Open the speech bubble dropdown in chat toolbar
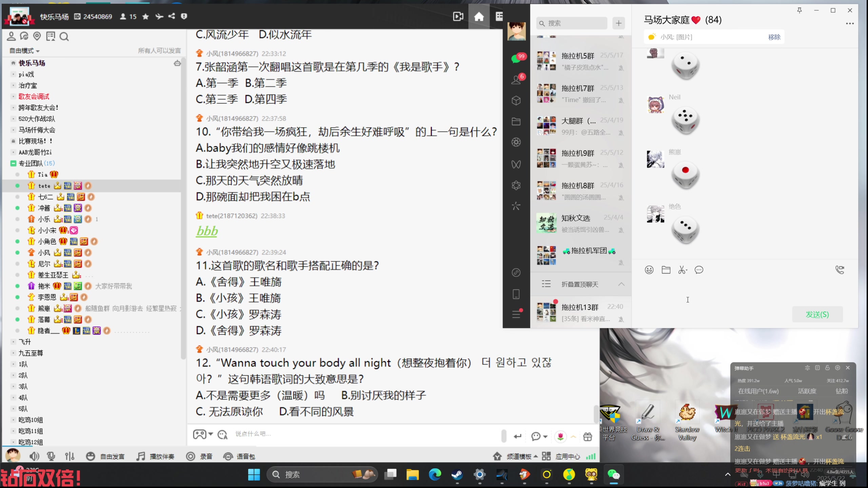Screen dimensions: 868x488 539,436
